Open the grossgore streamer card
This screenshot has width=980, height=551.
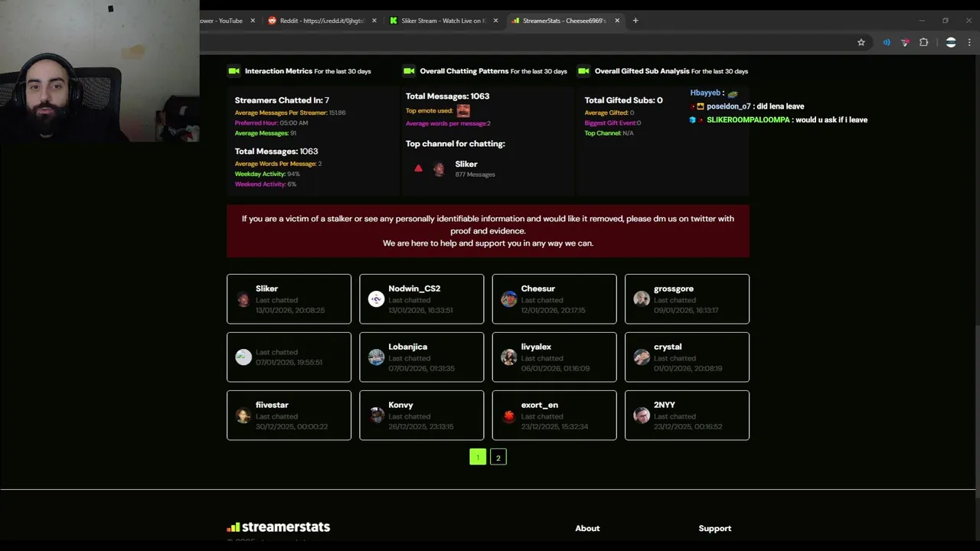pos(687,298)
